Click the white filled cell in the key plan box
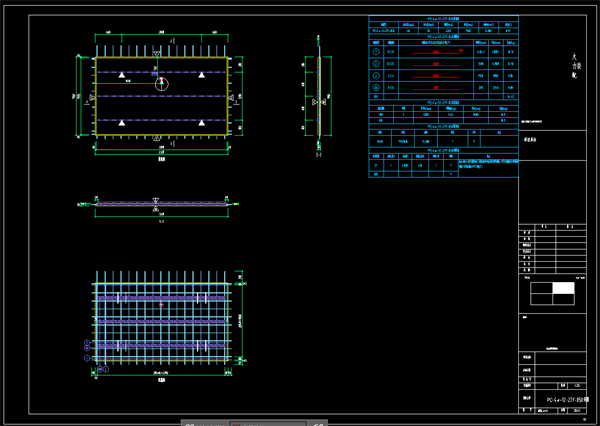The height and width of the screenshot is (426, 600). click(x=563, y=288)
